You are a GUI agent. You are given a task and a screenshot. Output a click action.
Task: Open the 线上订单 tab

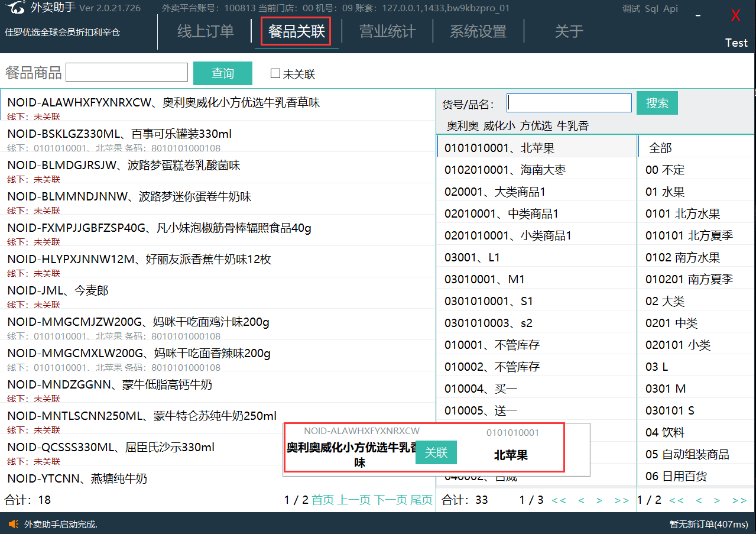206,31
